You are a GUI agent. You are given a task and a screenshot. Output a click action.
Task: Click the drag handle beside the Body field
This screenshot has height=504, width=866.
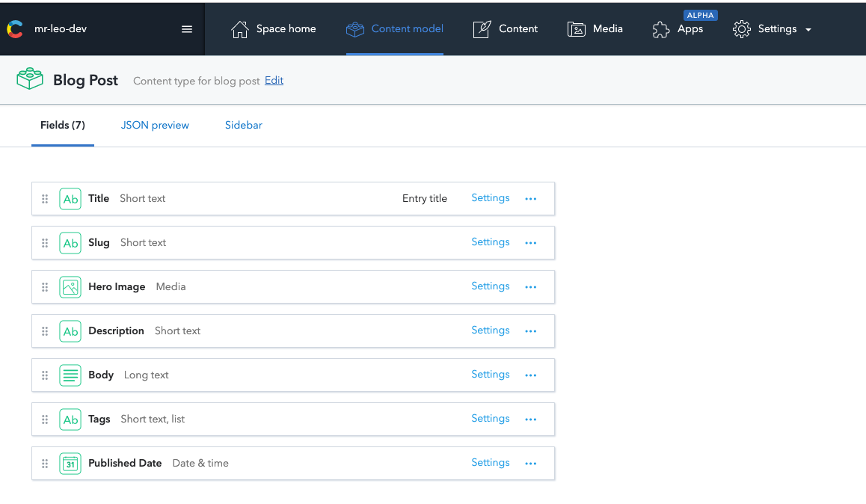click(x=45, y=375)
